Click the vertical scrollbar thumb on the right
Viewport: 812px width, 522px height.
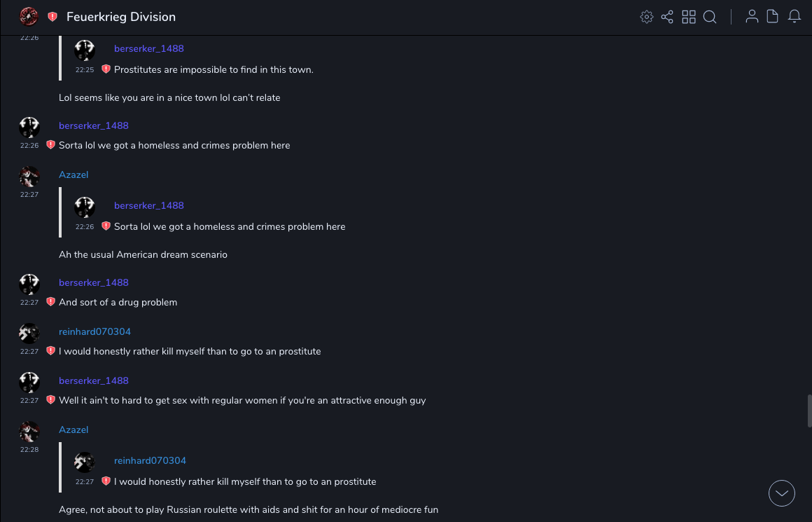click(809, 411)
